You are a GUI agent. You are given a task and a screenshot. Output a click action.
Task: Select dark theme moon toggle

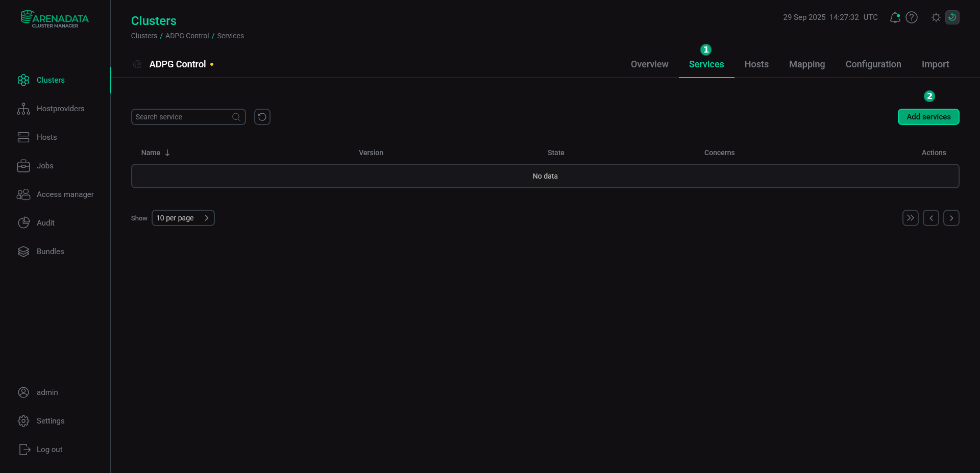coord(952,17)
